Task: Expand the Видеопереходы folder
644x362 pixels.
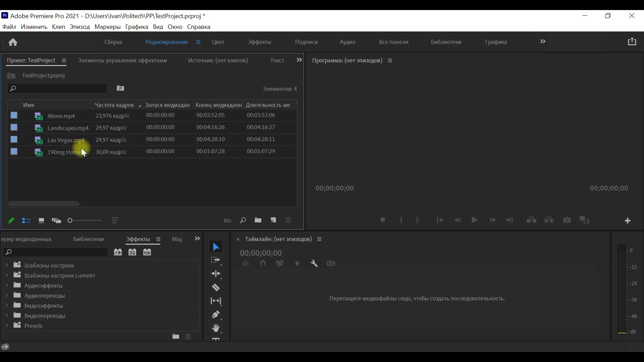Action: (x=7, y=315)
